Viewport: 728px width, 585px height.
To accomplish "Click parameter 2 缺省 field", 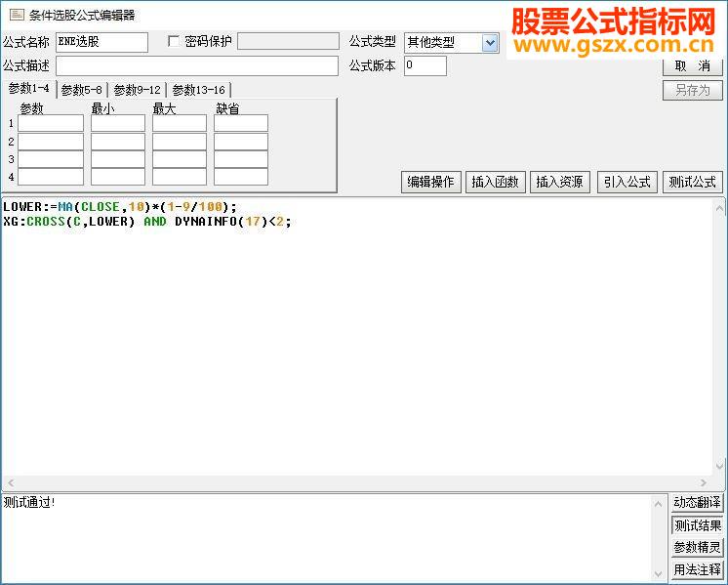I will pos(240,142).
